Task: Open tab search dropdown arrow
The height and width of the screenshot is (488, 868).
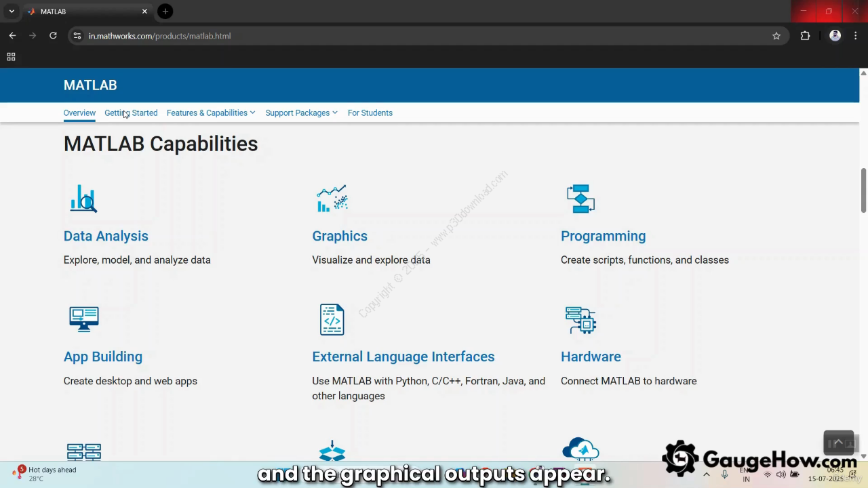Action: (x=12, y=12)
